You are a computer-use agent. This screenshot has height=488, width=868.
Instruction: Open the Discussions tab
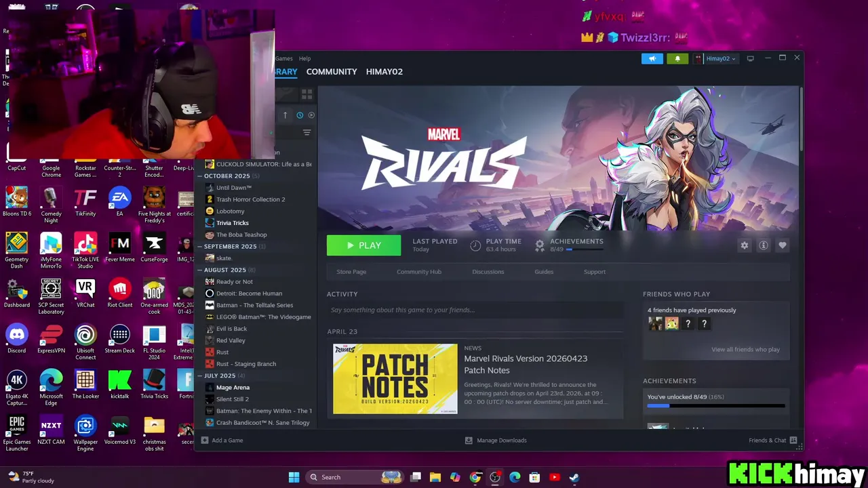click(x=488, y=272)
